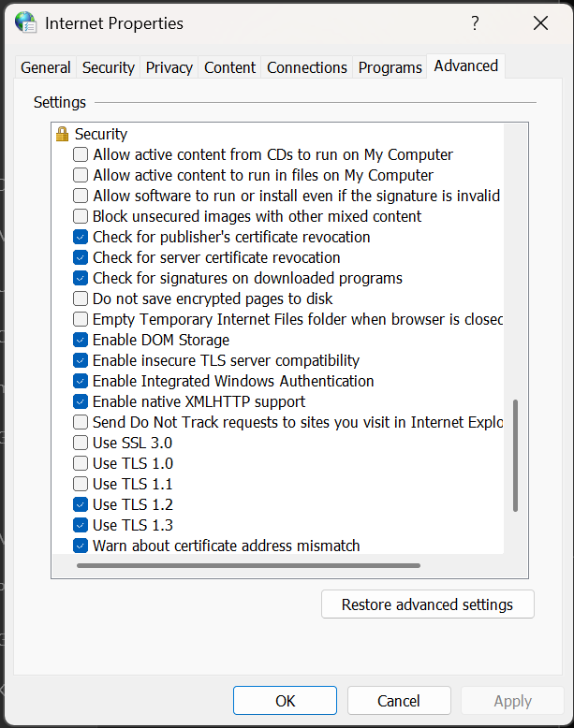Enable Use TLS 1.1 checkbox
574x728 pixels.
(81, 484)
